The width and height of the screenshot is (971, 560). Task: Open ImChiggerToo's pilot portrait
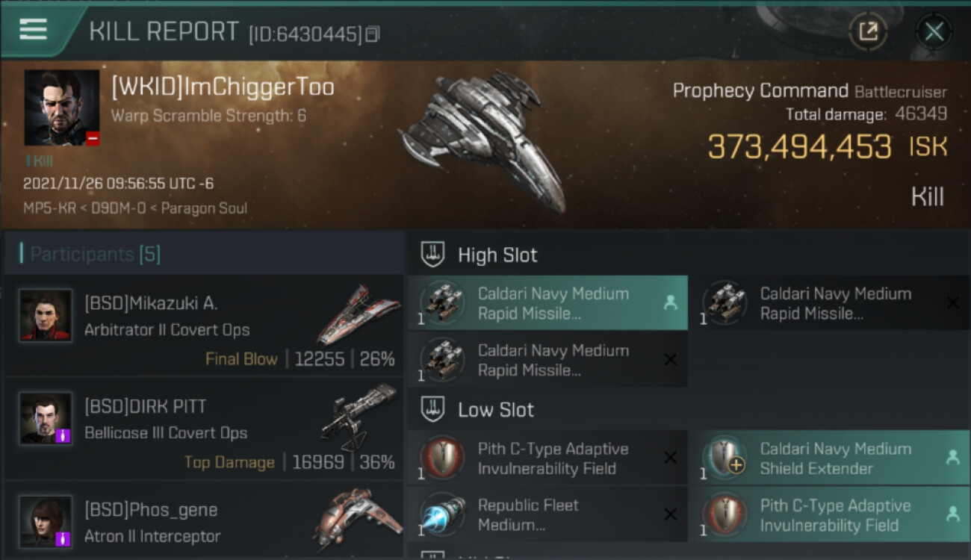(61, 108)
